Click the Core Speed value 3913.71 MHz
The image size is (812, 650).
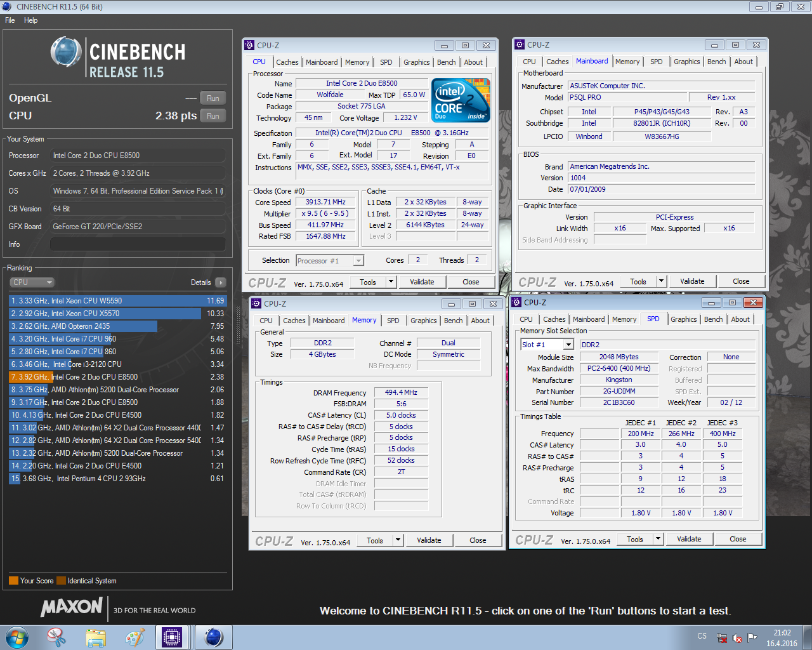[326, 202]
